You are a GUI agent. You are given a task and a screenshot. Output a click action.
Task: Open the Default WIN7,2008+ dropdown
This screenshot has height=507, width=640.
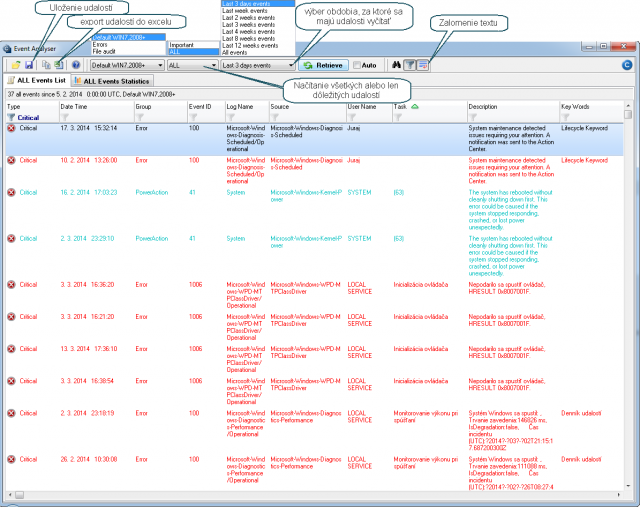tap(127, 65)
